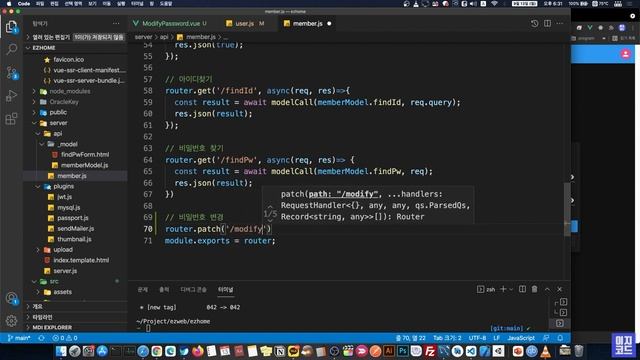Open explorer panel more actions ellipsis
The image size is (640, 360).
pyautogui.click(x=116, y=24)
